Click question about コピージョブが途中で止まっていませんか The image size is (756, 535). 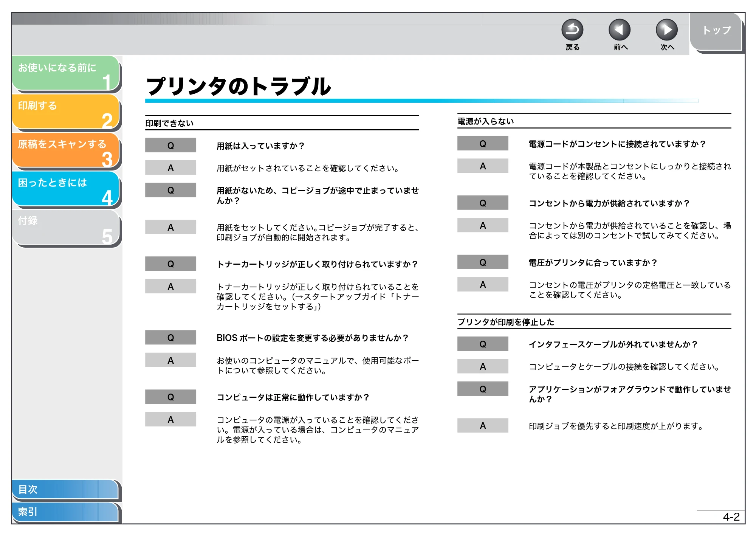tap(318, 195)
